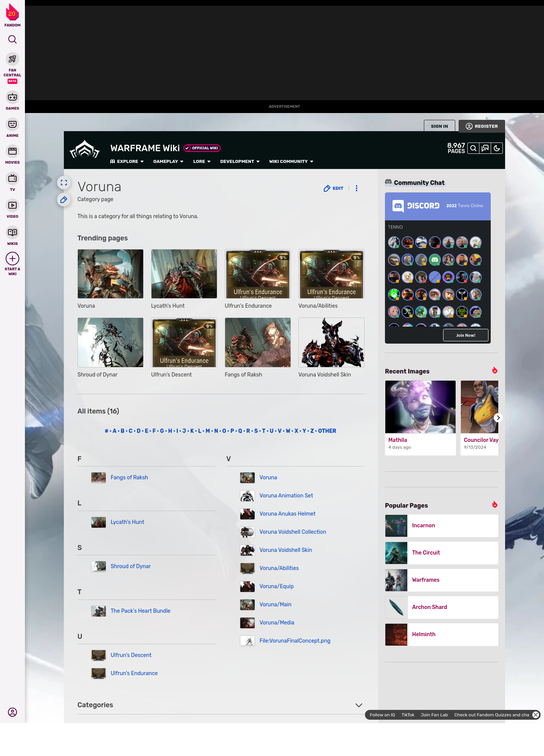
Task: Click the Community Chat controller icon
Action: 388,182
